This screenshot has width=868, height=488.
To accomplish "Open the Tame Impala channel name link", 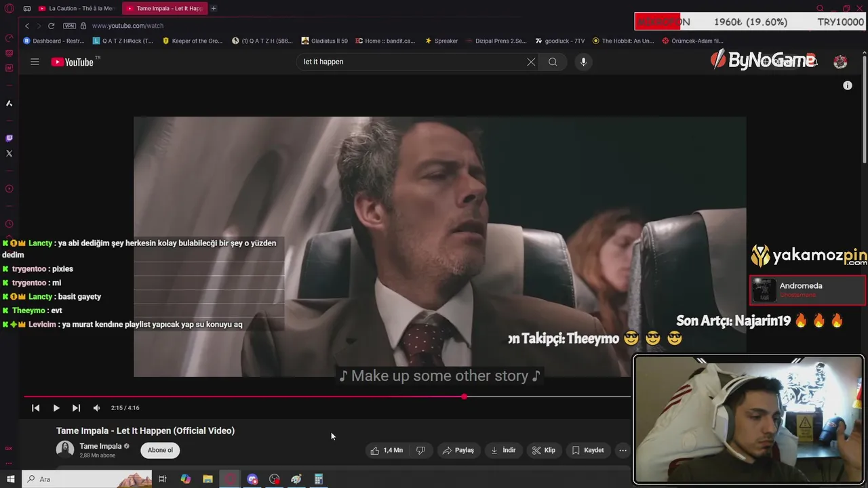I will [x=100, y=446].
